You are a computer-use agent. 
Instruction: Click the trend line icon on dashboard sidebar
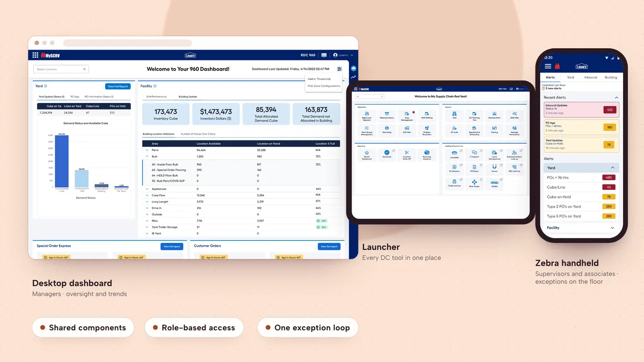[x=354, y=77]
